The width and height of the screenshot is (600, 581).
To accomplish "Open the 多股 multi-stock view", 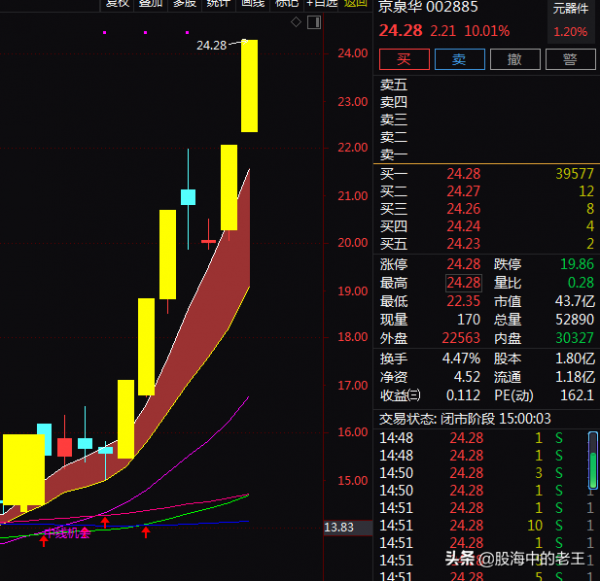I will (184, 4).
